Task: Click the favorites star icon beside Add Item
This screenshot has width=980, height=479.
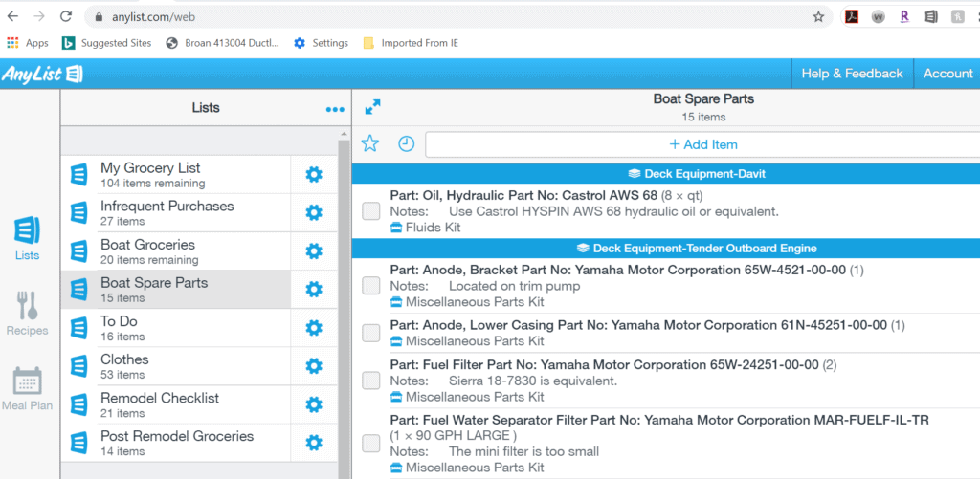Action: click(370, 144)
